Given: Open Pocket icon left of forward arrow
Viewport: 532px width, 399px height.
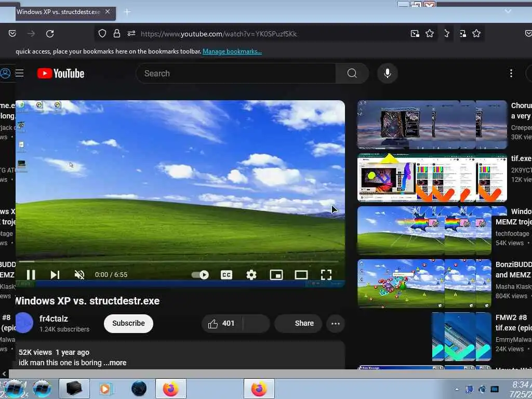Looking at the screenshot, I should pyautogui.click(x=12, y=34).
